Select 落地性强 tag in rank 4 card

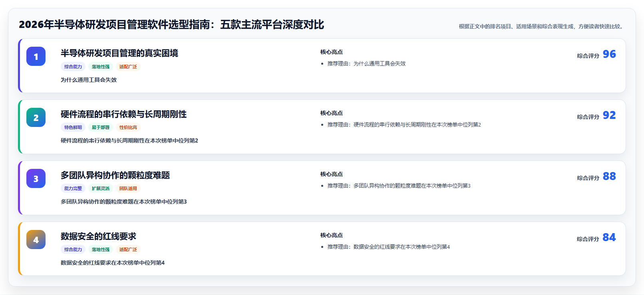[x=101, y=249]
